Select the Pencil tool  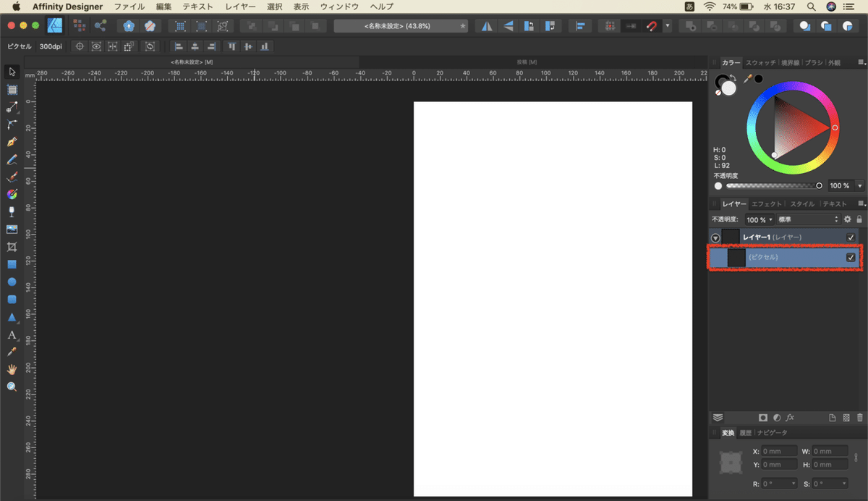click(12, 159)
